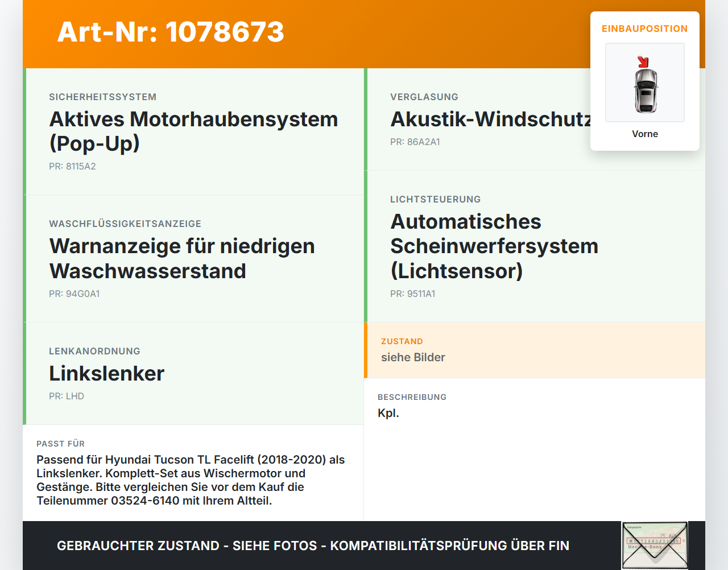This screenshot has width=728, height=570.
Task: Click the SICHERHEITSSYSTEM category label
Action: pos(102,97)
